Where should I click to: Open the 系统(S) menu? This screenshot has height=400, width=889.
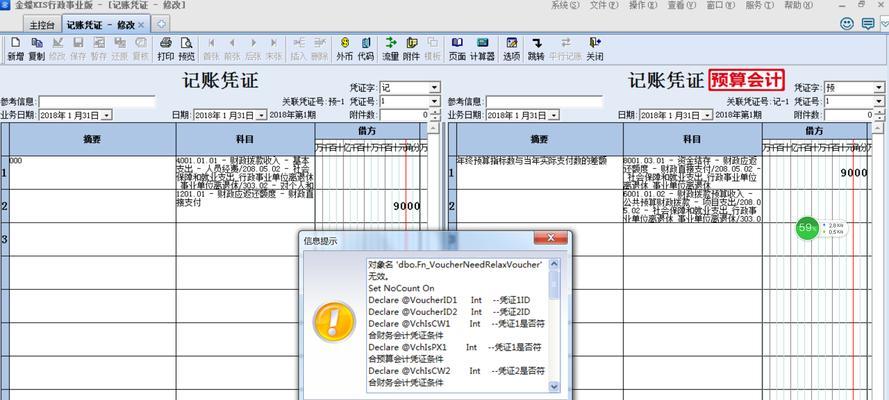click(565, 5)
